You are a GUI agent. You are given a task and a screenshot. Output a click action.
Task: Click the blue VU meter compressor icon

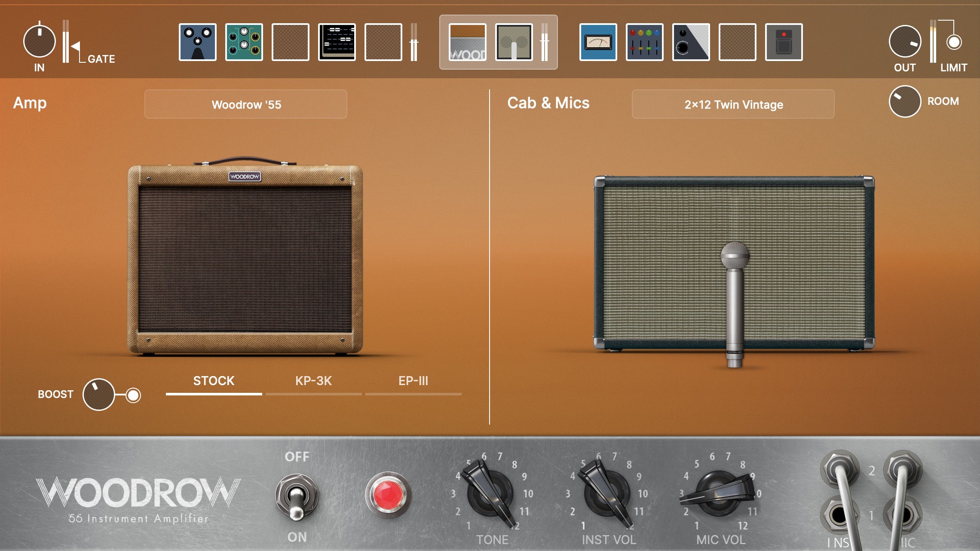click(597, 42)
